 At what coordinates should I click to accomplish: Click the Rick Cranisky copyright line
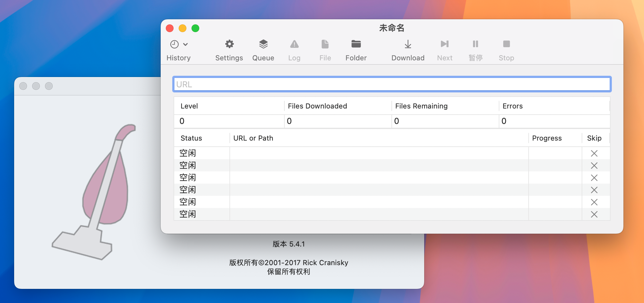[289, 263]
